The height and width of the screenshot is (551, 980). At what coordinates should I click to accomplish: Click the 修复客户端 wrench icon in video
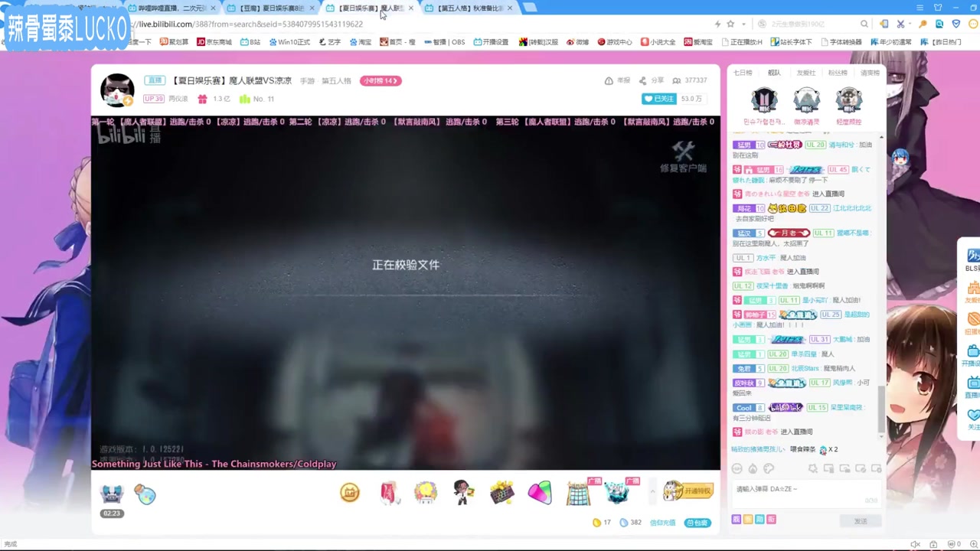683,157
